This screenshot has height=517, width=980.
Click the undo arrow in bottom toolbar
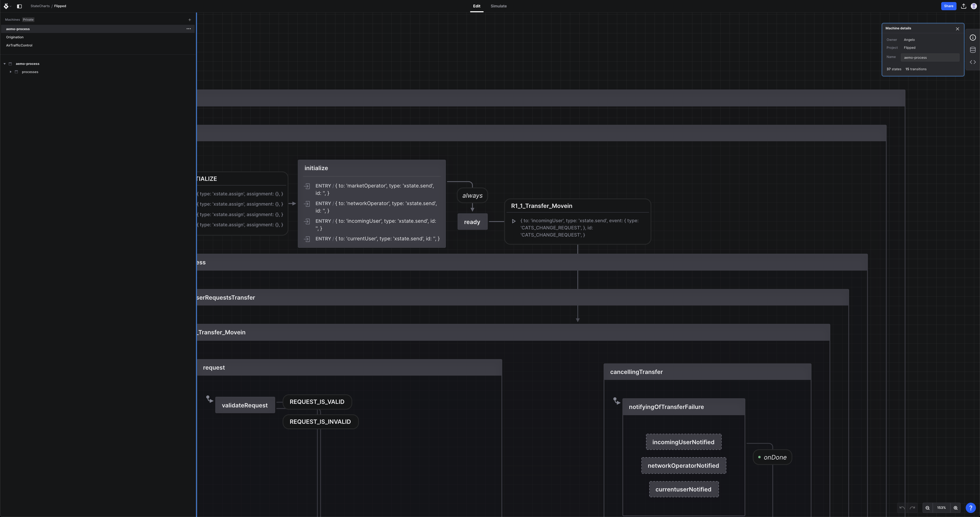902,508
